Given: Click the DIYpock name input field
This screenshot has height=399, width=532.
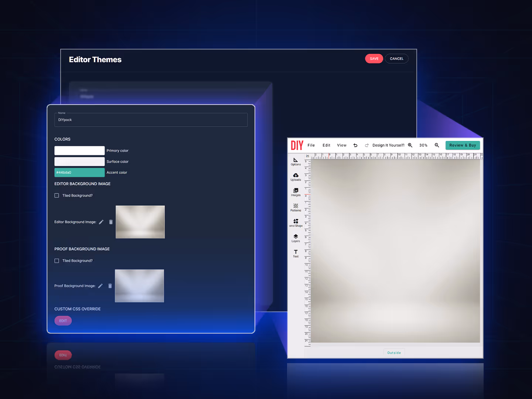Looking at the screenshot, I should (151, 120).
